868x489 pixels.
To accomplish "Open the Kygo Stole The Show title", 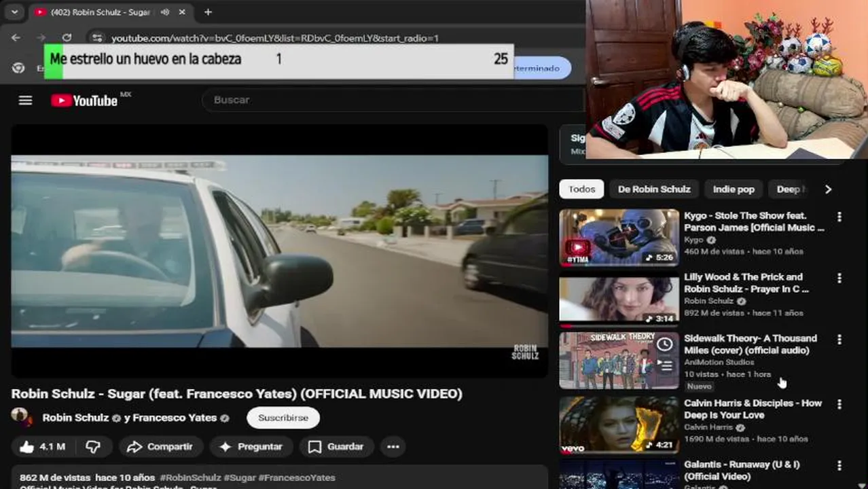I will (x=754, y=221).
